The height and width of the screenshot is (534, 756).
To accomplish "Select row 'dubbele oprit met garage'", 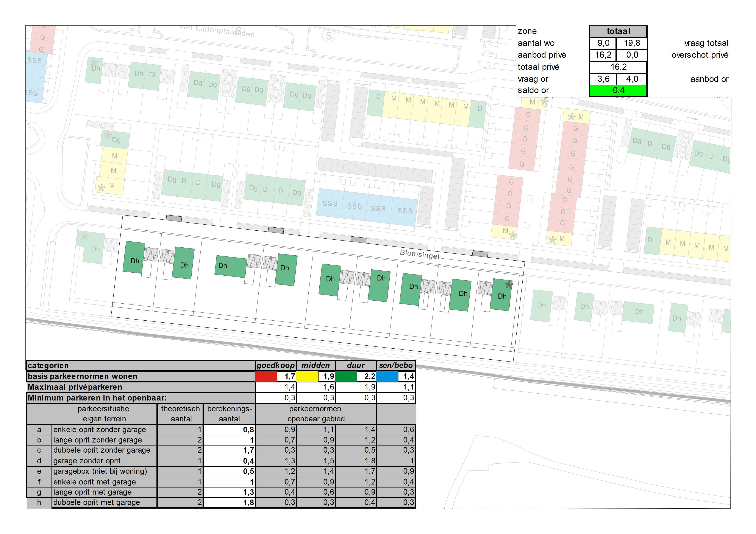I will tap(221, 503).
